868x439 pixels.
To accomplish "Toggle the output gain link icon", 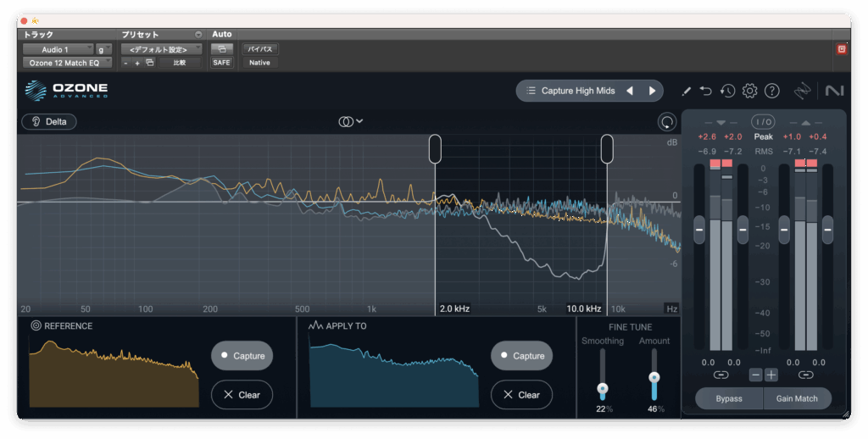I will 805,375.
